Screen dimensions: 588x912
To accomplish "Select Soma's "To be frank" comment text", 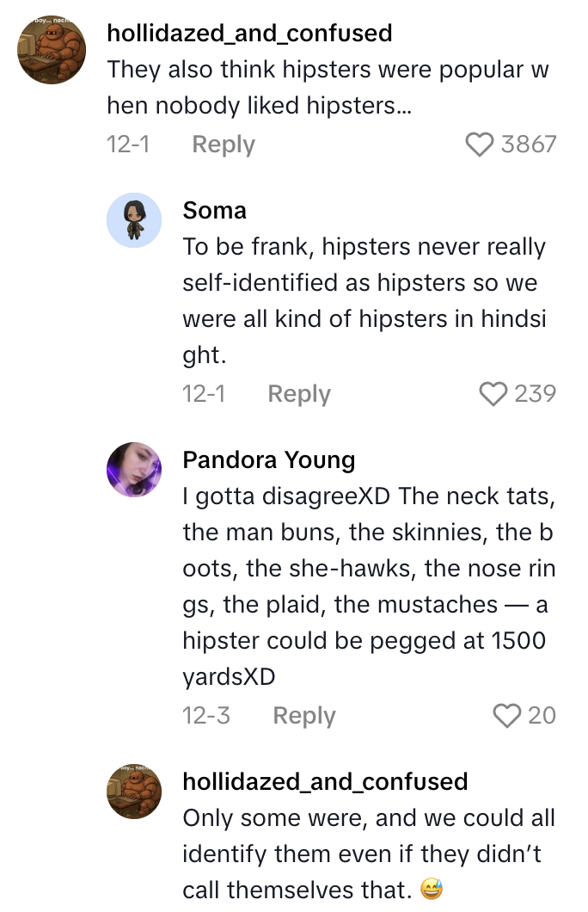I will click(x=364, y=301).
